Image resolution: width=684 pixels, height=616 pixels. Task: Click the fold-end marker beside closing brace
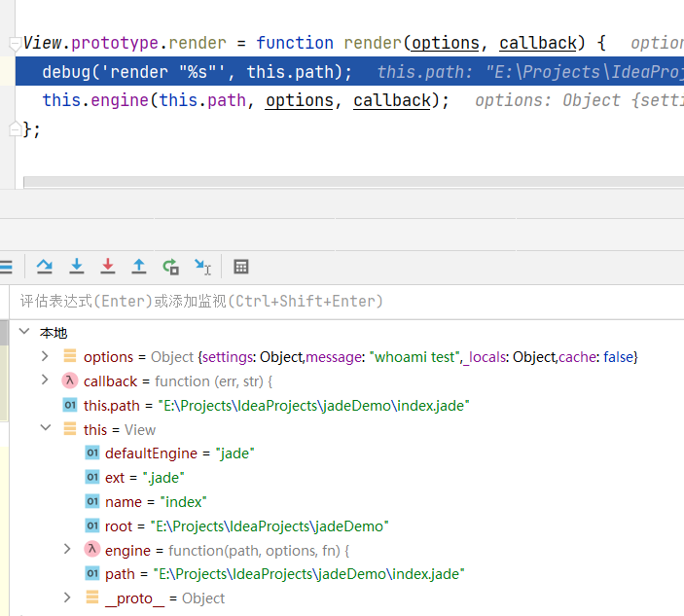point(16,129)
